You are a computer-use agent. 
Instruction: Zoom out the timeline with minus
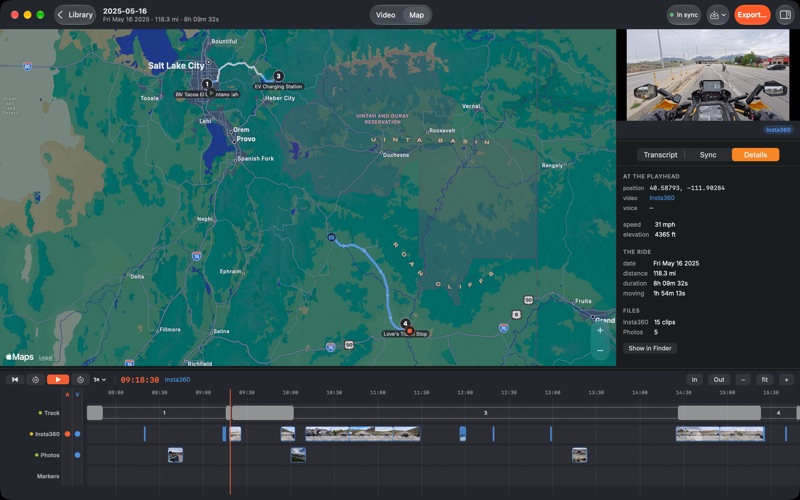click(743, 380)
